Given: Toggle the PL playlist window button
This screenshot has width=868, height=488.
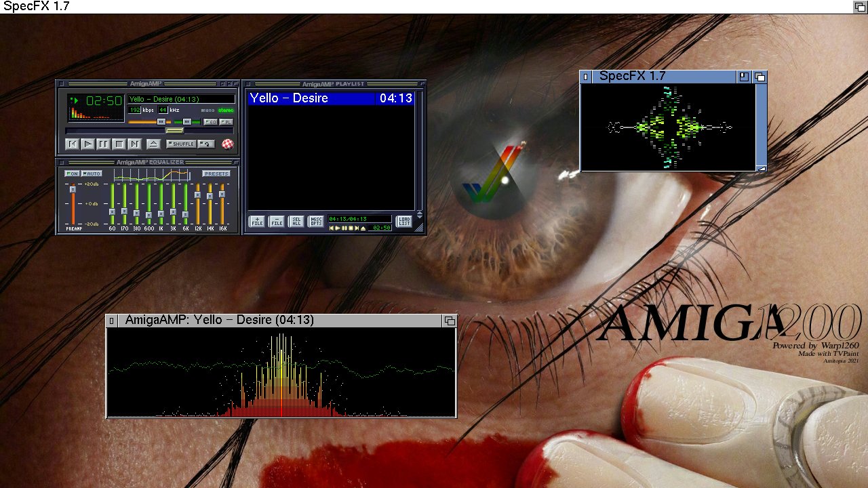Looking at the screenshot, I should point(226,122).
